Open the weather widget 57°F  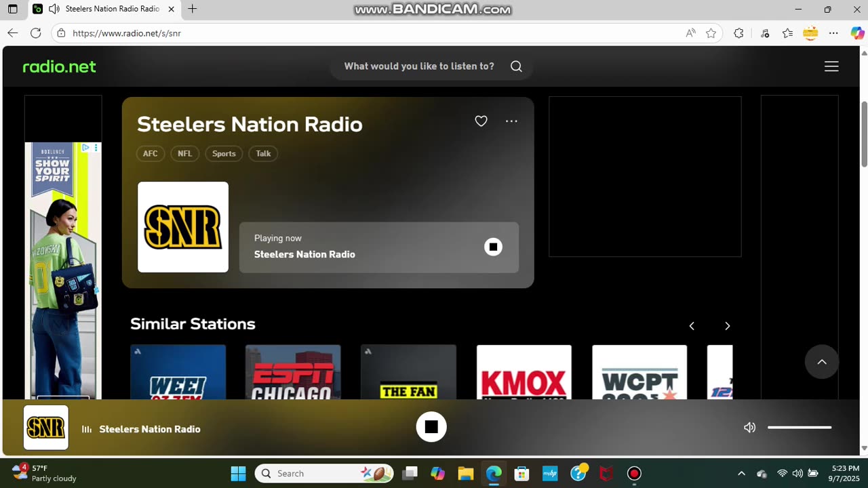(45, 473)
